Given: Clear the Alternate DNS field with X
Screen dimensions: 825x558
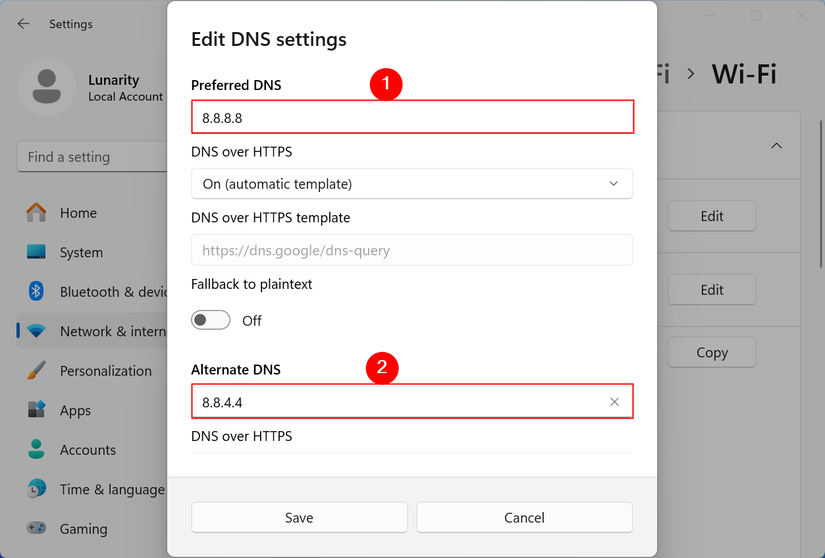Looking at the screenshot, I should pyautogui.click(x=614, y=402).
